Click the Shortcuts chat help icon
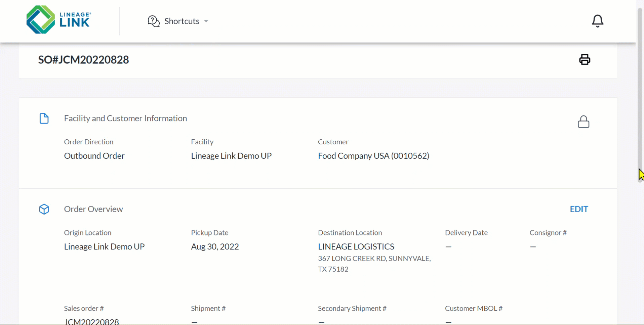Screen dimensions: 644x325 [154, 21]
